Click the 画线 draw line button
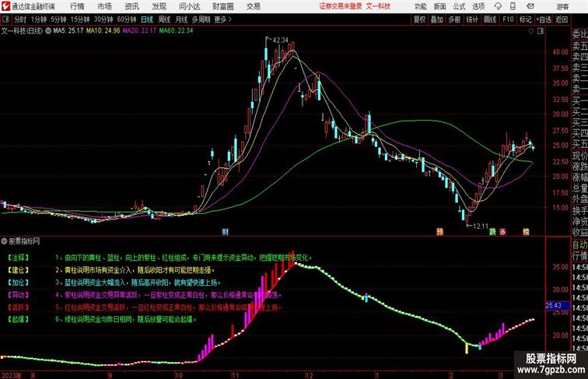 tap(490, 19)
